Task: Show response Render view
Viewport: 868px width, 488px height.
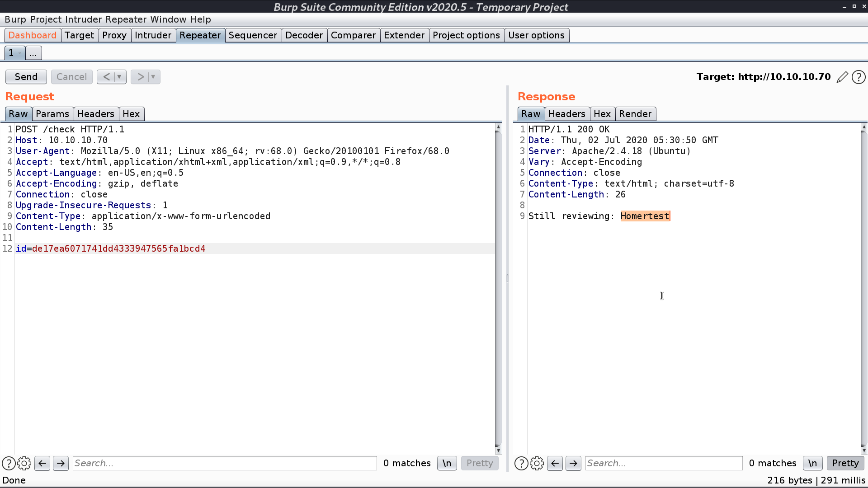Action: tap(636, 114)
